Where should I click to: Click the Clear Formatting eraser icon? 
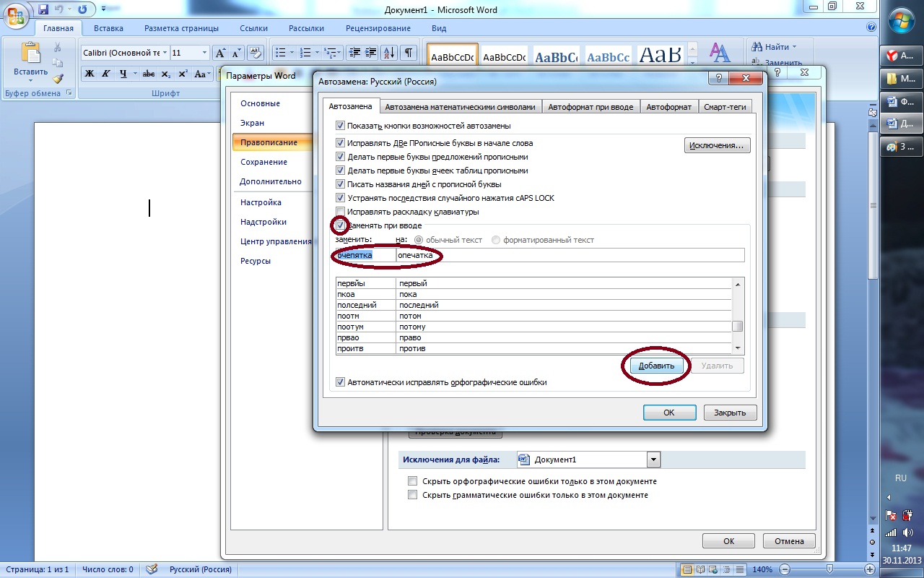click(x=255, y=53)
